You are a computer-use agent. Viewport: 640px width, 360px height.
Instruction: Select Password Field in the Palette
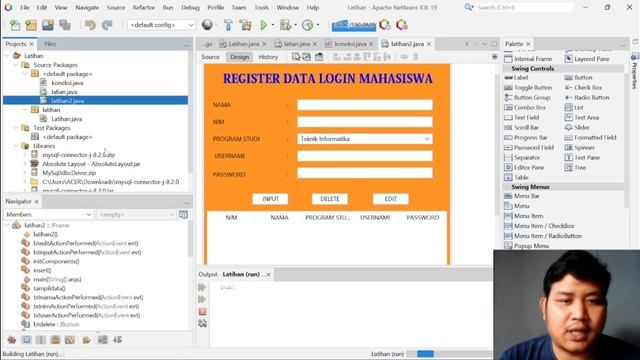(529, 148)
